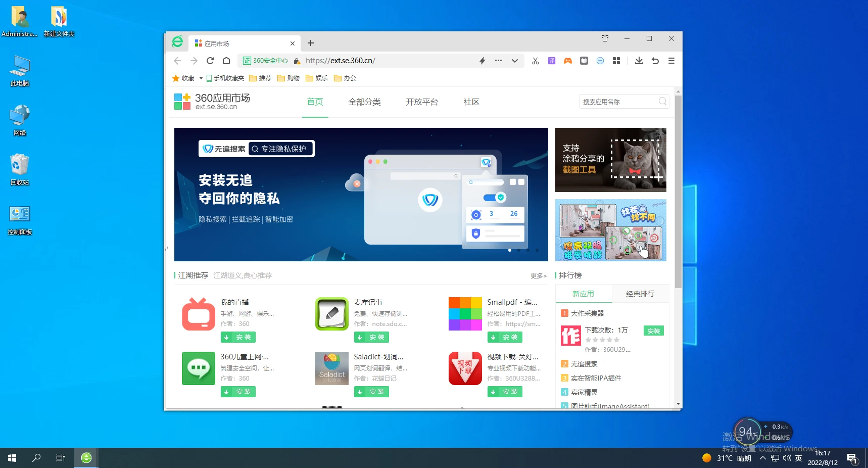Open the browser skin (shirt) icon
The image size is (868, 468).
(x=605, y=38)
